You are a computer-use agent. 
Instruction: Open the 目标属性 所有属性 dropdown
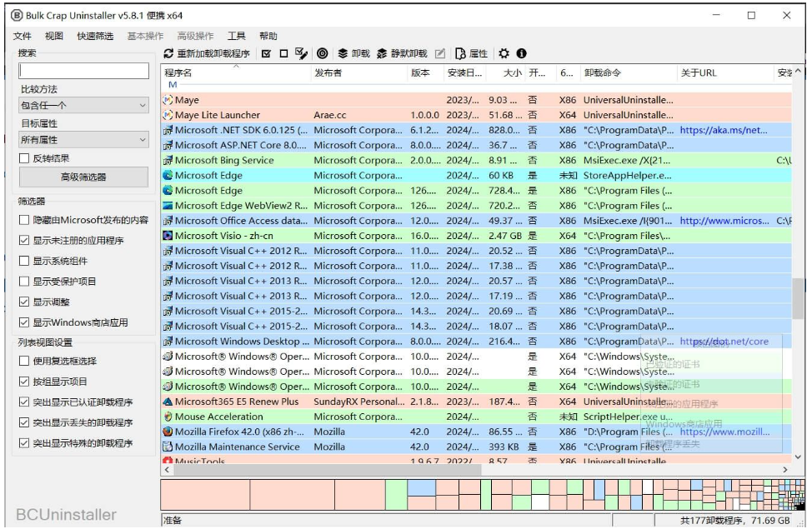coord(84,140)
